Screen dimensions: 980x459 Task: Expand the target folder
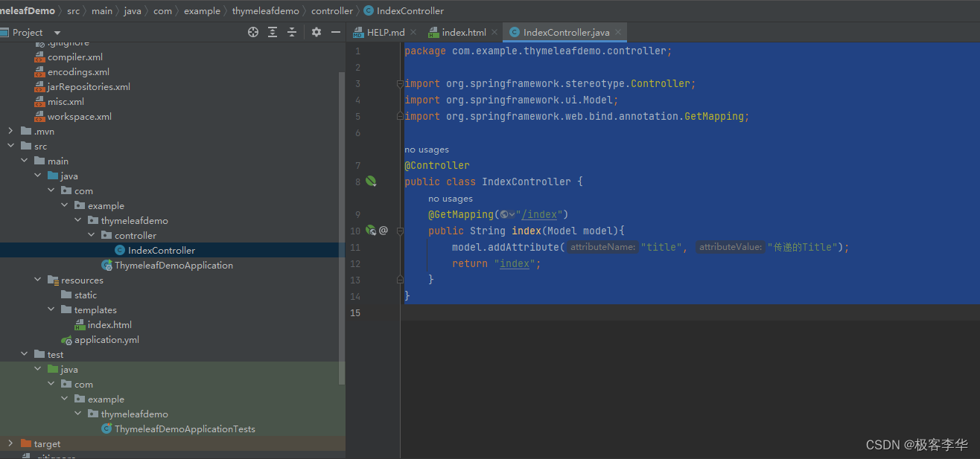[x=10, y=444]
